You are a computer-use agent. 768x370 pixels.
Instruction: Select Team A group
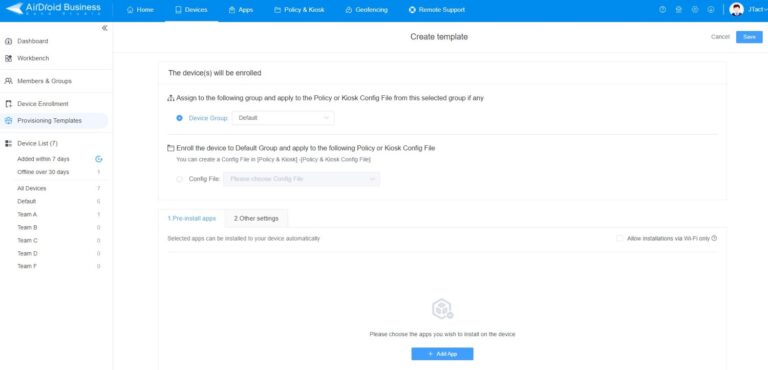click(27, 215)
